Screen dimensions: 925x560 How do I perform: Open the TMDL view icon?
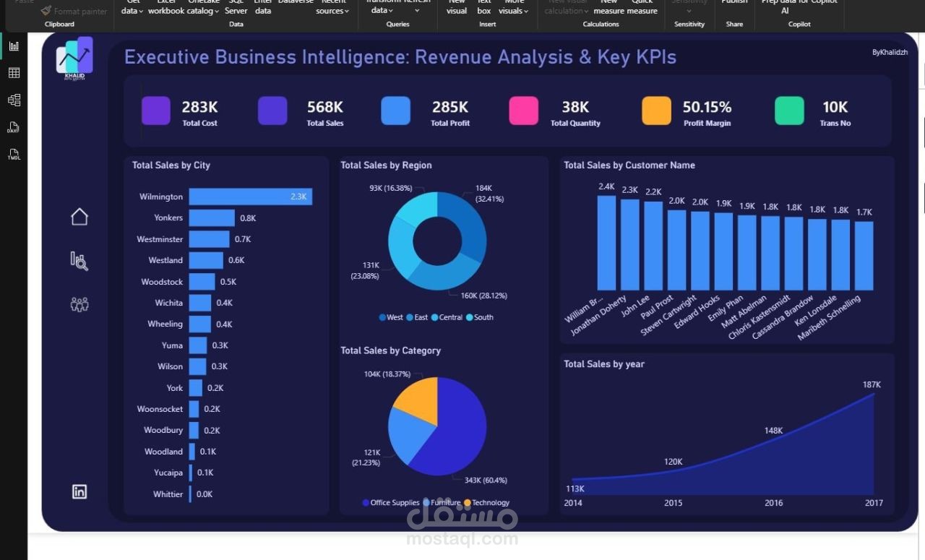(x=14, y=155)
